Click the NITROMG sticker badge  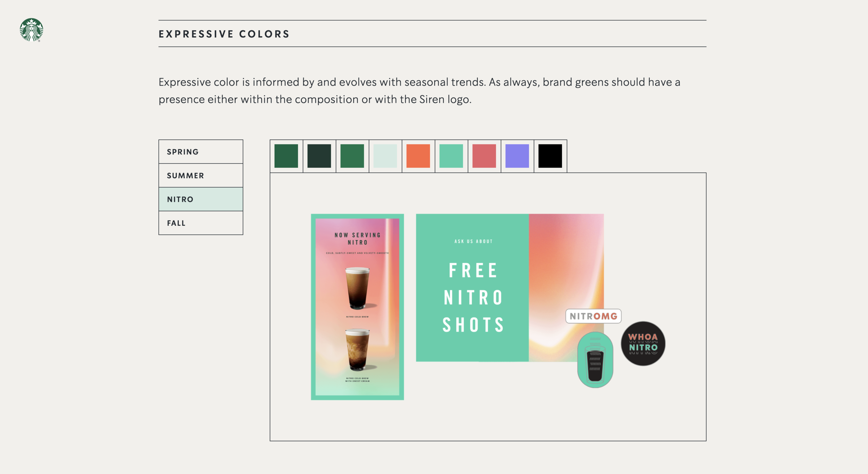593,316
